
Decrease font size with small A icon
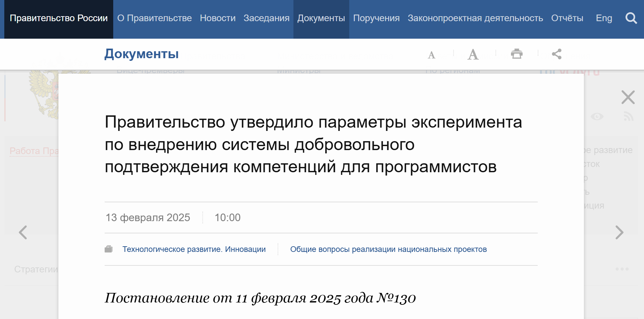tap(431, 55)
